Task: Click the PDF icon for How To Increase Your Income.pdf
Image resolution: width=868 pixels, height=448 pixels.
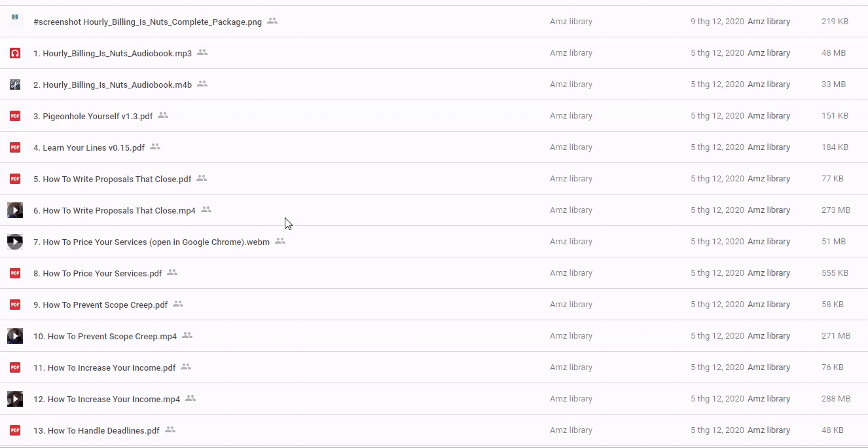Action: click(15, 367)
